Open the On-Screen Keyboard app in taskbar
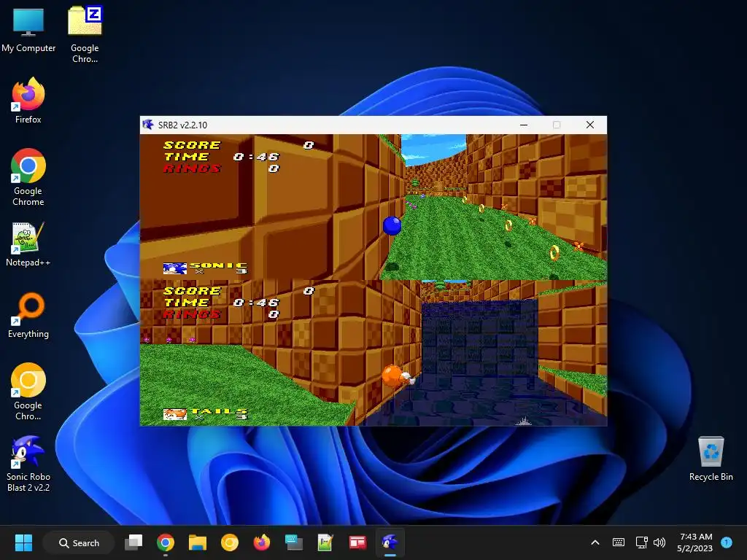 point(293,542)
